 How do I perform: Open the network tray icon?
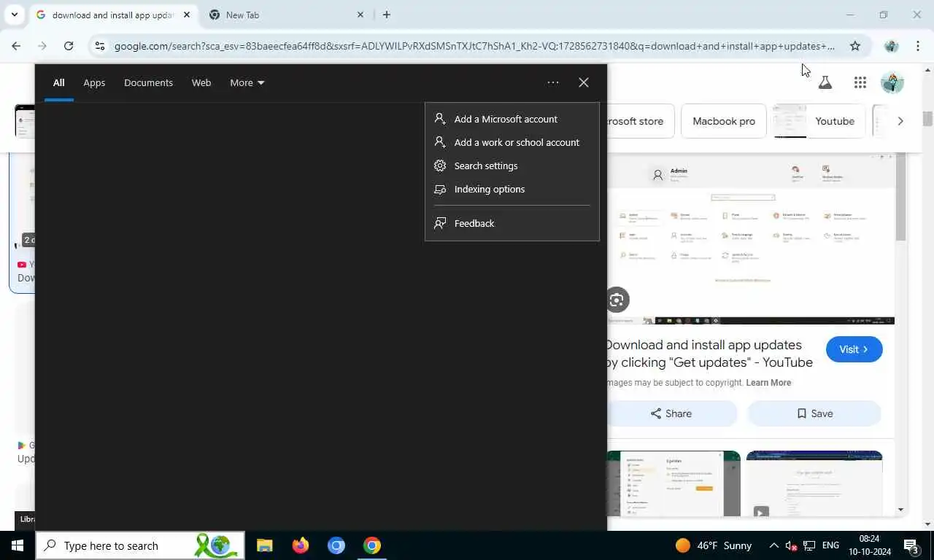[809, 545]
